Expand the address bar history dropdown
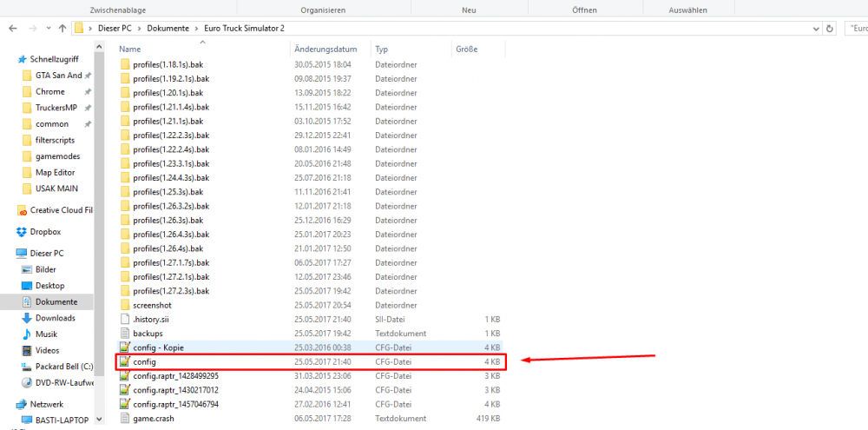 (x=814, y=28)
